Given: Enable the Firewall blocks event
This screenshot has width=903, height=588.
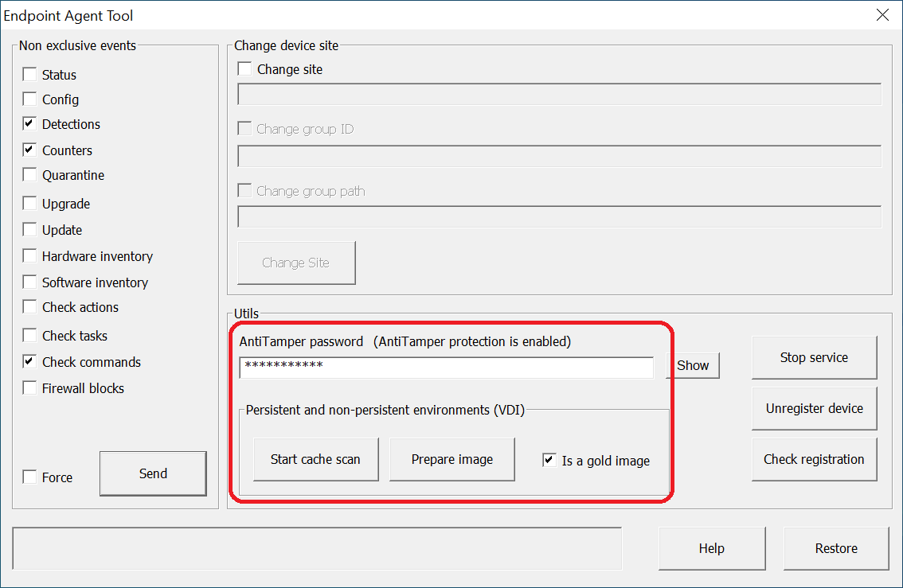Looking at the screenshot, I should pos(30,387).
